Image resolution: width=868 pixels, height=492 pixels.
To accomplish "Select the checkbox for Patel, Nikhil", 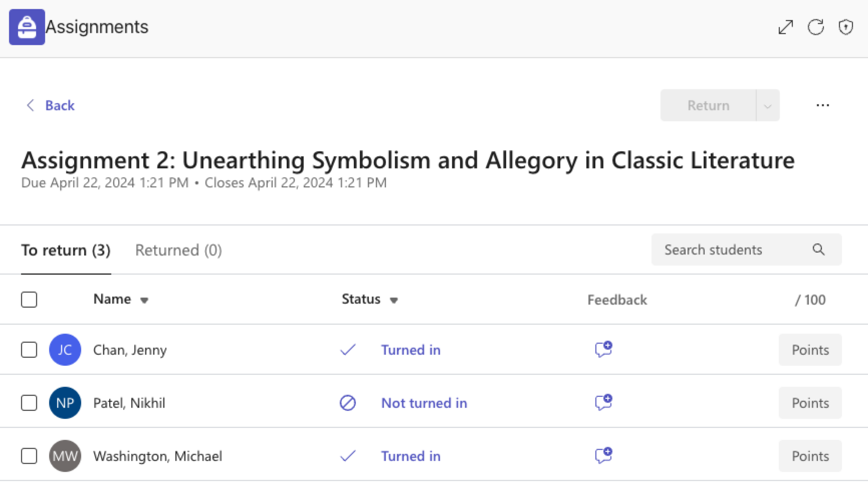I will point(29,403).
